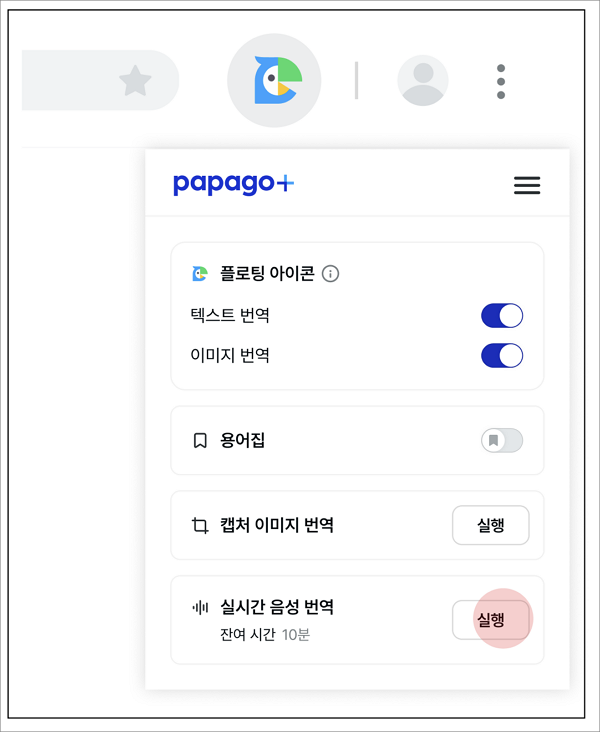The image size is (600, 732).
Task: Click the info icon beside 플로팅 아이콘
Action: pos(331,274)
